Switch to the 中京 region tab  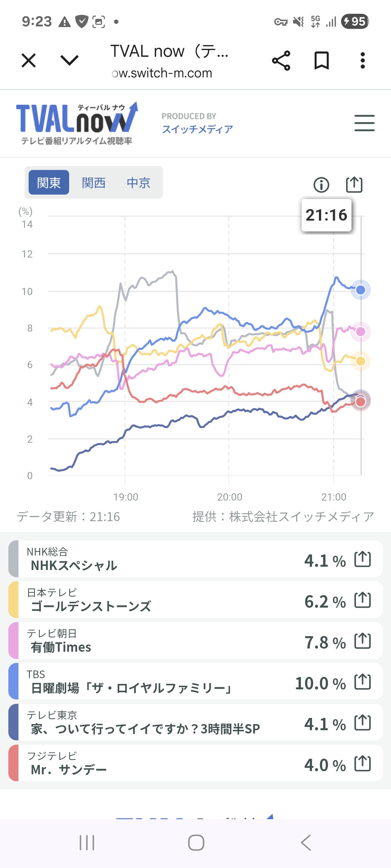(x=138, y=183)
